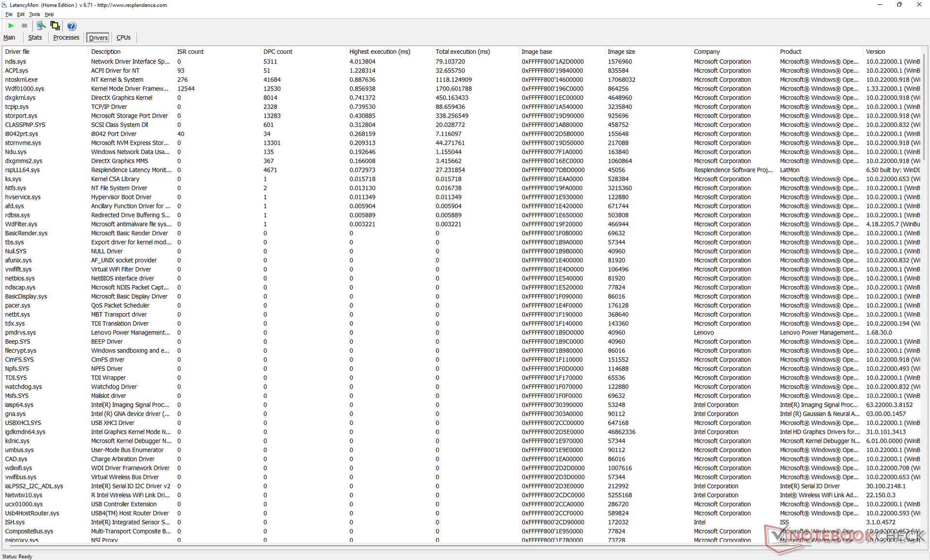The image size is (930, 560).
Task: Sort by ISR count column header
Action: click(x=190, y=51)
